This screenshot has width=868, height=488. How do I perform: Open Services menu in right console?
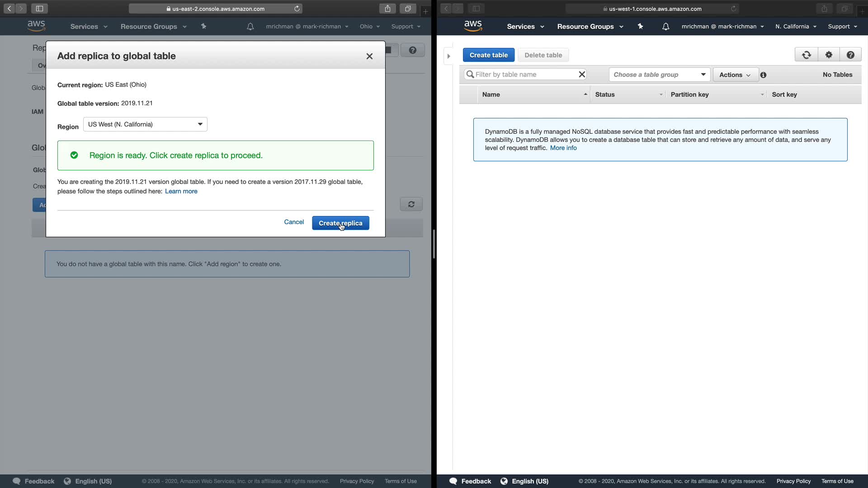pyautogui.click(x=525, y=27)
